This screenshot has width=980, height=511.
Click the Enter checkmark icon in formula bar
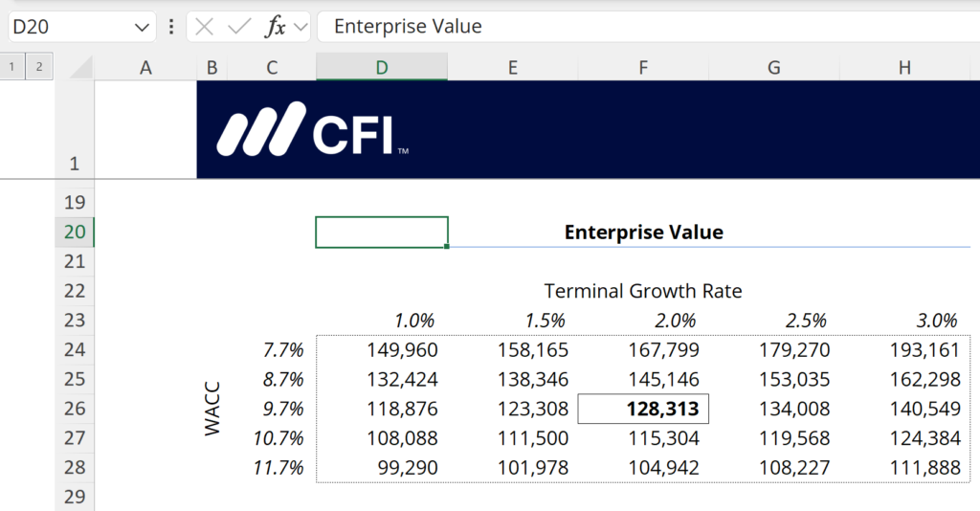[238, 27]
